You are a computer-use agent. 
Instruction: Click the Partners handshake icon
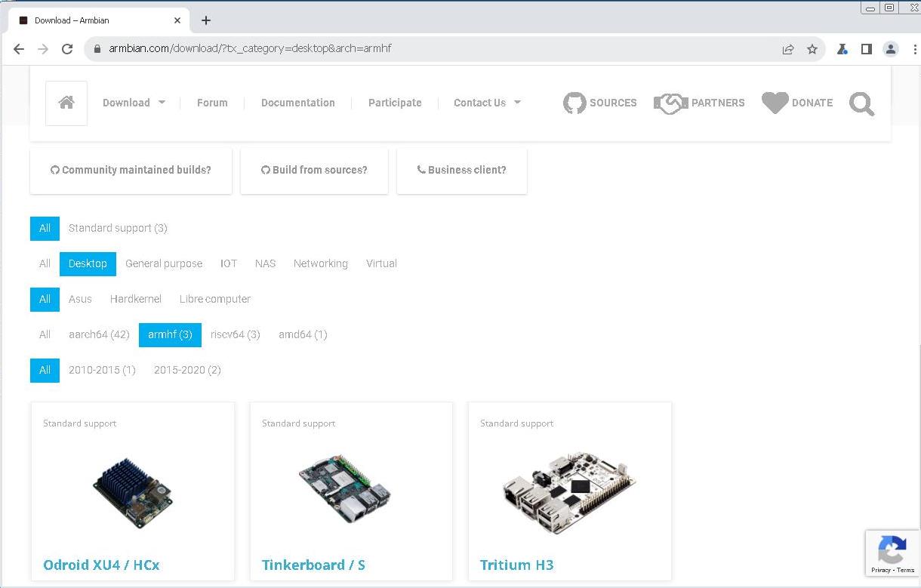[x=670, y=103]
